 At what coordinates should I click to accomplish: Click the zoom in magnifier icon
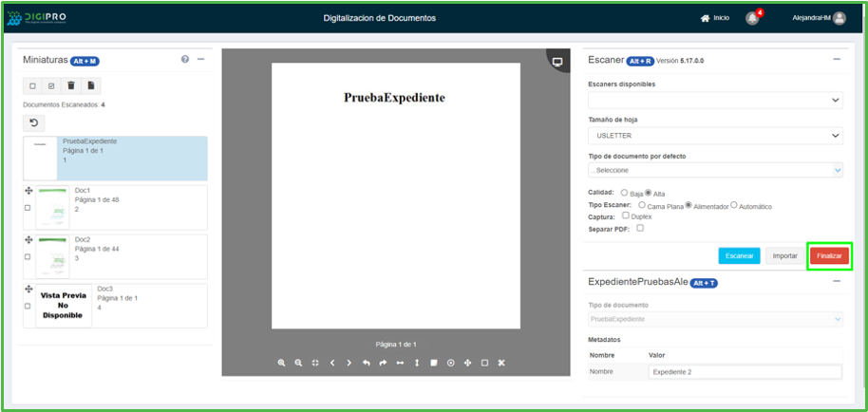(x=282, y=363)
